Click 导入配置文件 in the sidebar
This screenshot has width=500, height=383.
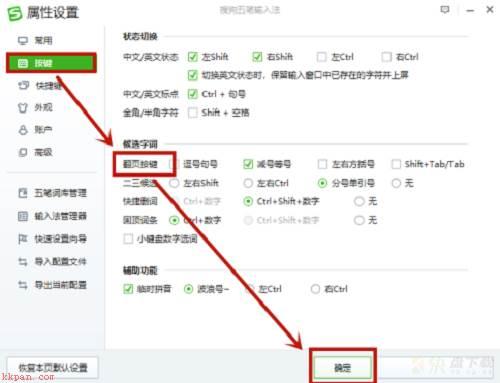[52, 262]
